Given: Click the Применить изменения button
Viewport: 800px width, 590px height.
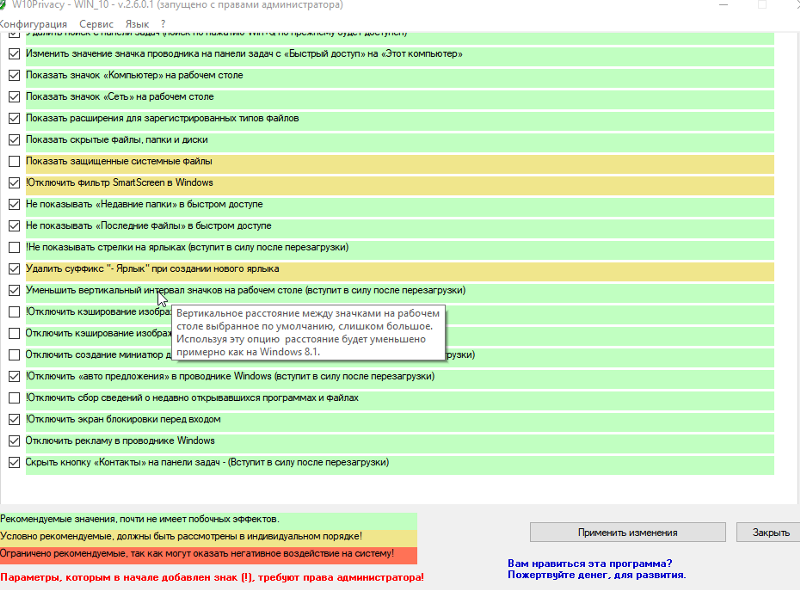Looking at the screenshot, I should (628, 532).
